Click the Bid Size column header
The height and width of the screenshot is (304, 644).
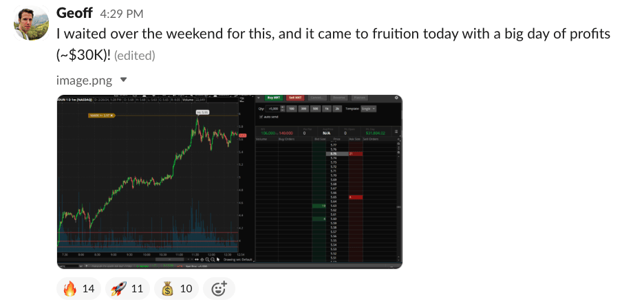pos(319,140)
